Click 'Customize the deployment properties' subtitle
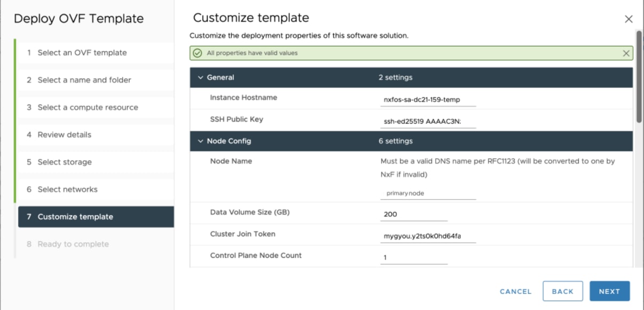 click(299, 36)
